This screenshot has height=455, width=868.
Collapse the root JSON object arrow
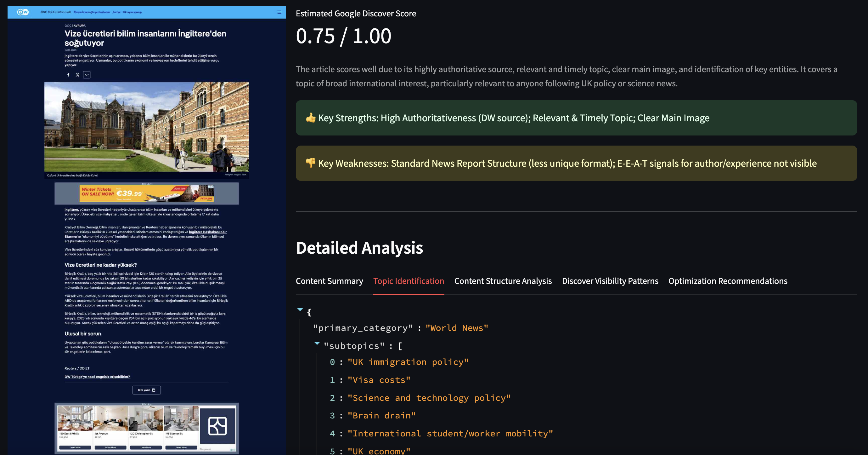tap(300, 310)
